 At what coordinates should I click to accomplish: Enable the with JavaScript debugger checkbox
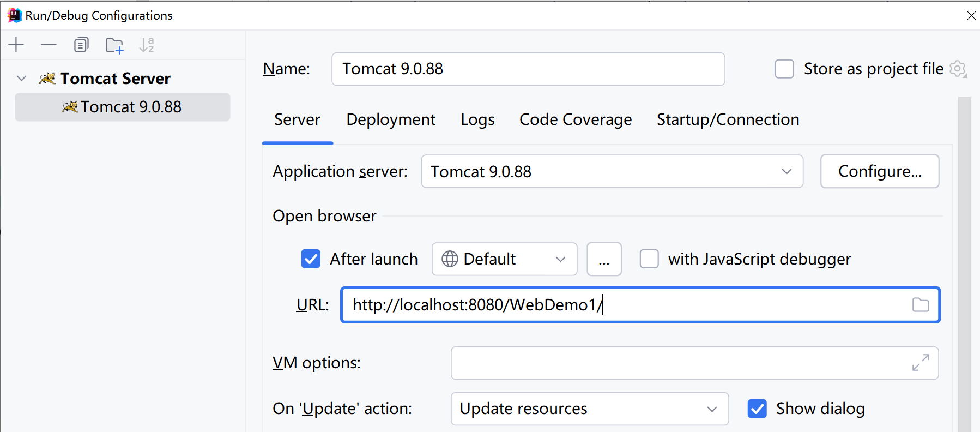tap(649, 259)
